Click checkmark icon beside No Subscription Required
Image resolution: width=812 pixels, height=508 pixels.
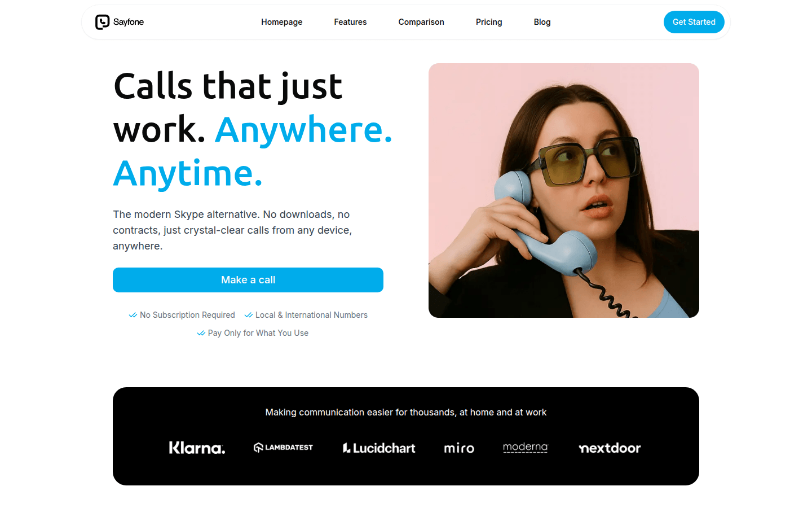(x=133, y=315)
